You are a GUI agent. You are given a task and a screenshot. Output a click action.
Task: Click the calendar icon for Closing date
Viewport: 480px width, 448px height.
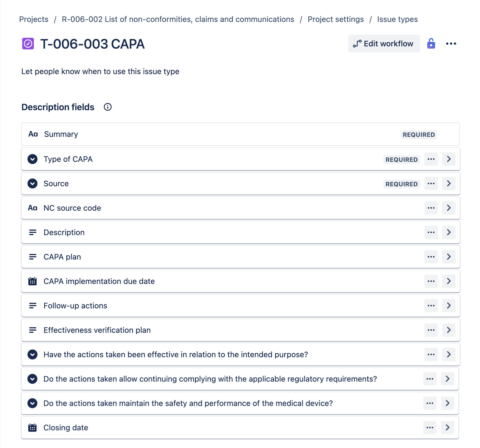[x=32, y=427]
